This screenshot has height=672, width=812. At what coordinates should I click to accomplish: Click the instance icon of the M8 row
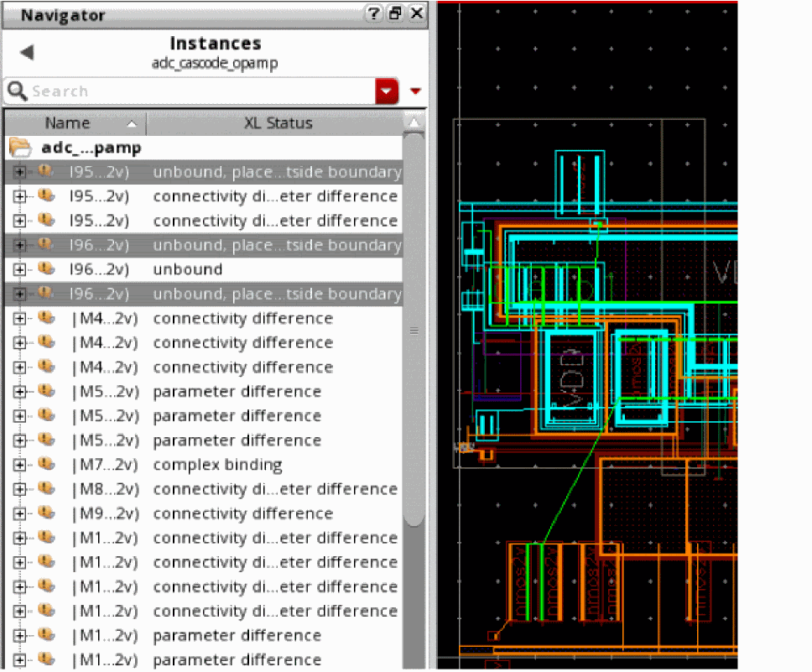click(x=46, y=489)
